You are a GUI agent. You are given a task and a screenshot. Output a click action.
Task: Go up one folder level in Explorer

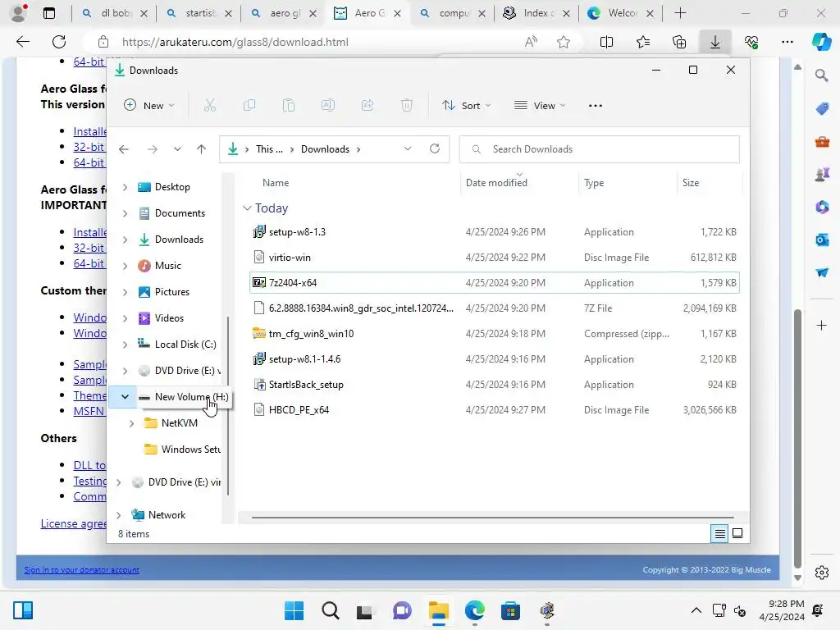(201, 149)
